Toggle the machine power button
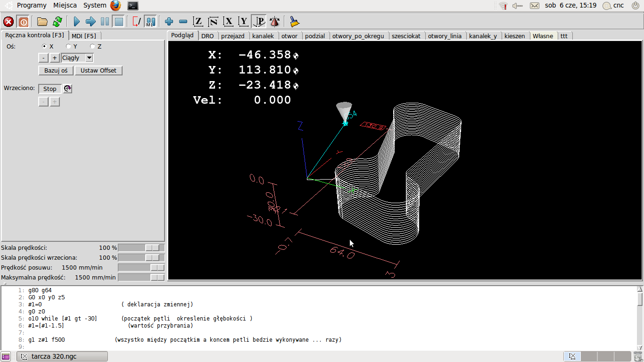The image size is (644, 362). click(x=23, y=22)
